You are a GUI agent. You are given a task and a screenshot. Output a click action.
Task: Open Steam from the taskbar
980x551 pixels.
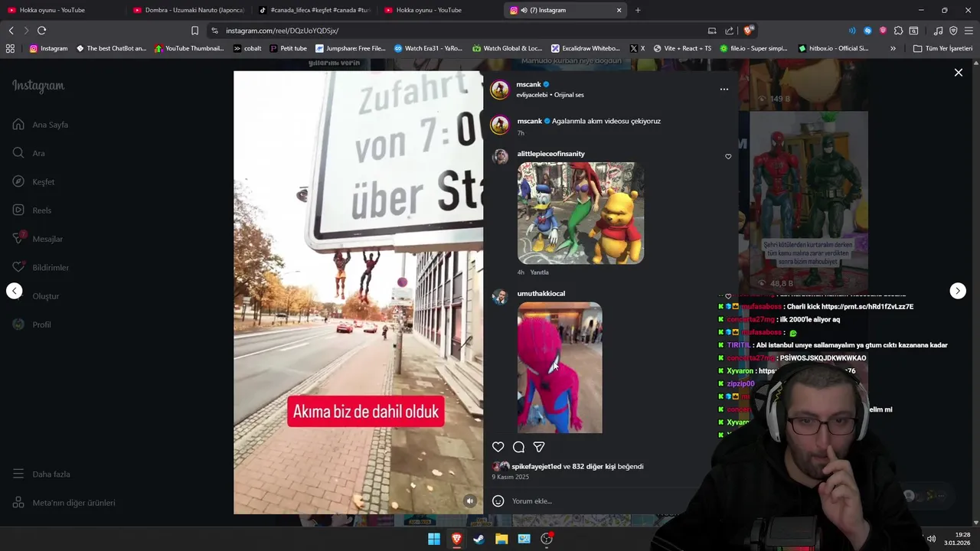pyautogui.click(x=479, y=539)
